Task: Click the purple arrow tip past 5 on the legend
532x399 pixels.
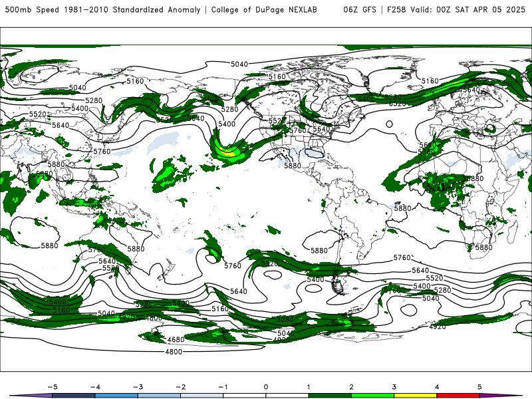Action: pyautogui.click(x=501, y=396)
